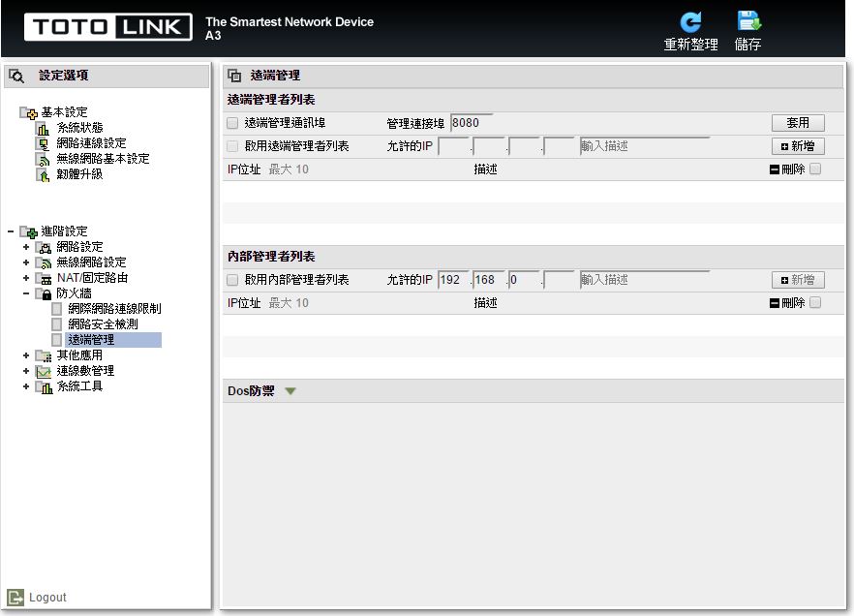This screenshot has height=616, width=854.
Task: Click the 韌體升級 upgrade arrow icon
Action: (x=43, y=175)
